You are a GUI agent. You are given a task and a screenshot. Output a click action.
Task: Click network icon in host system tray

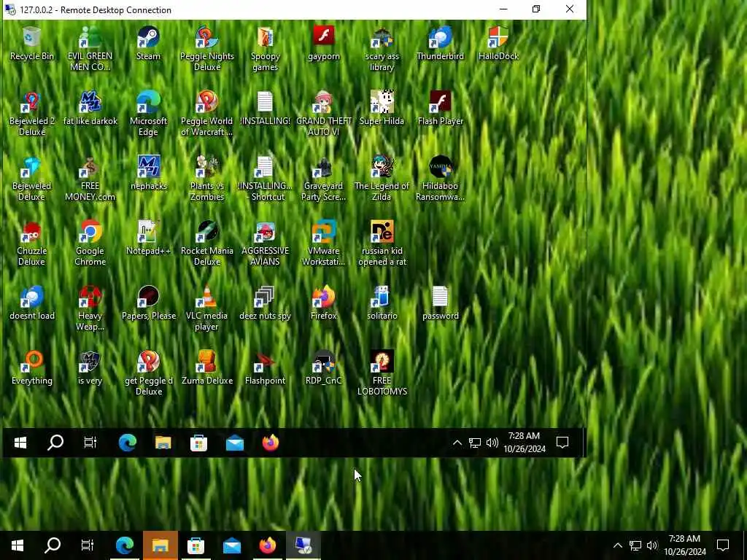point(635,545)
